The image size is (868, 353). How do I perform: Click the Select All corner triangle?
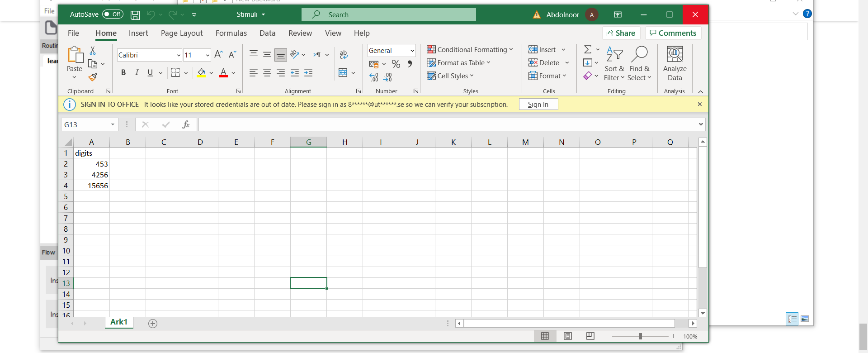[x=68, y=142]
